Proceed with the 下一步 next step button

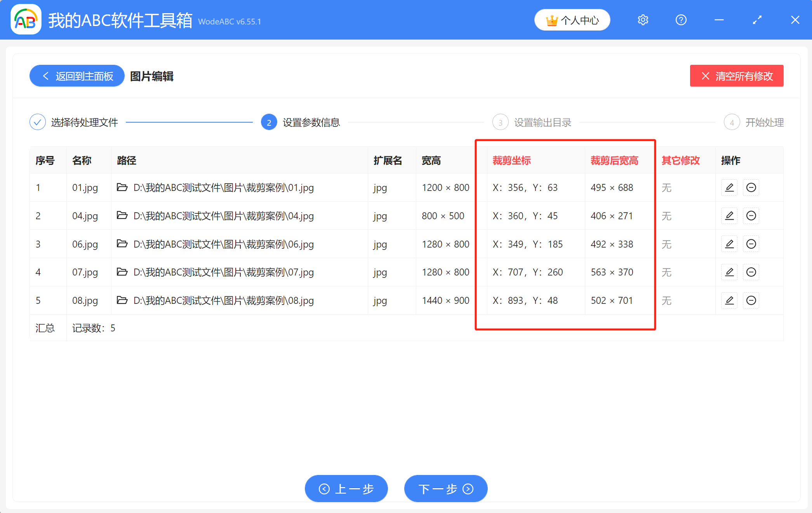click(x=445, y=489)
